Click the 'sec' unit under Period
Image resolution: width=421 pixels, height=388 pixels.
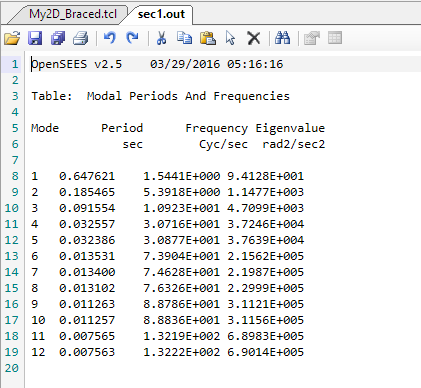point(133,144)
